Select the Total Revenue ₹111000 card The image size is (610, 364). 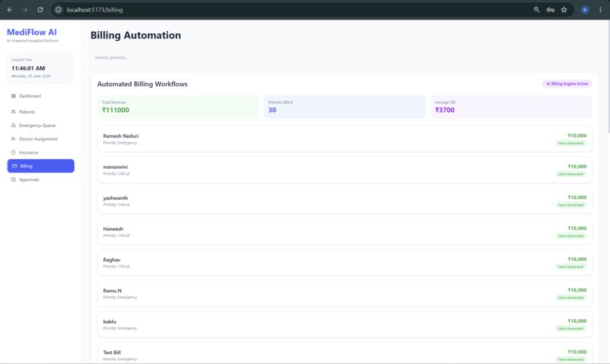pyautogui.click(x=178, y=107)
